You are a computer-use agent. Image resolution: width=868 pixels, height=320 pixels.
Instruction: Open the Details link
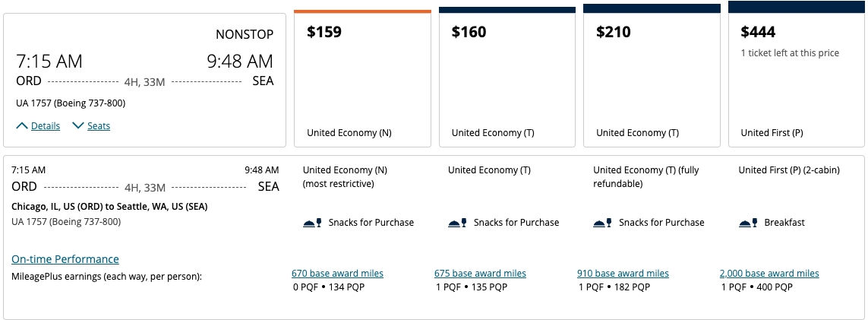tap(46, 126)
